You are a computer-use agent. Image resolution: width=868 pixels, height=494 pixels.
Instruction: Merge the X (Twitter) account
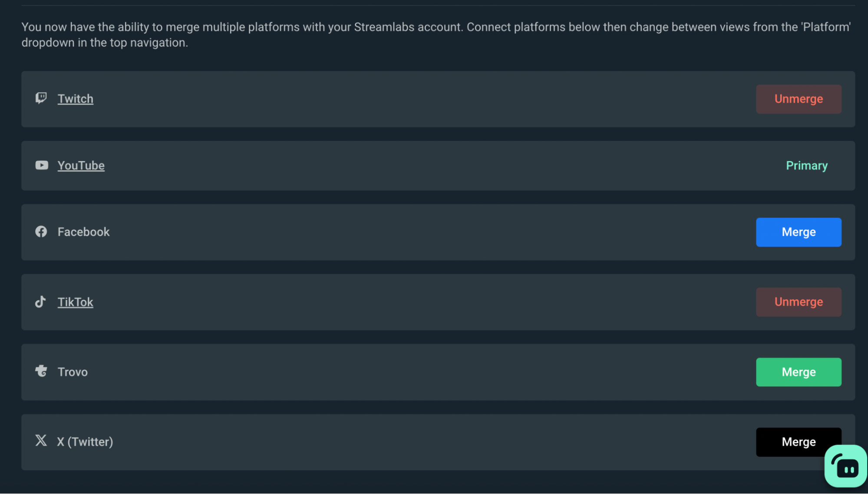point(798,441)
